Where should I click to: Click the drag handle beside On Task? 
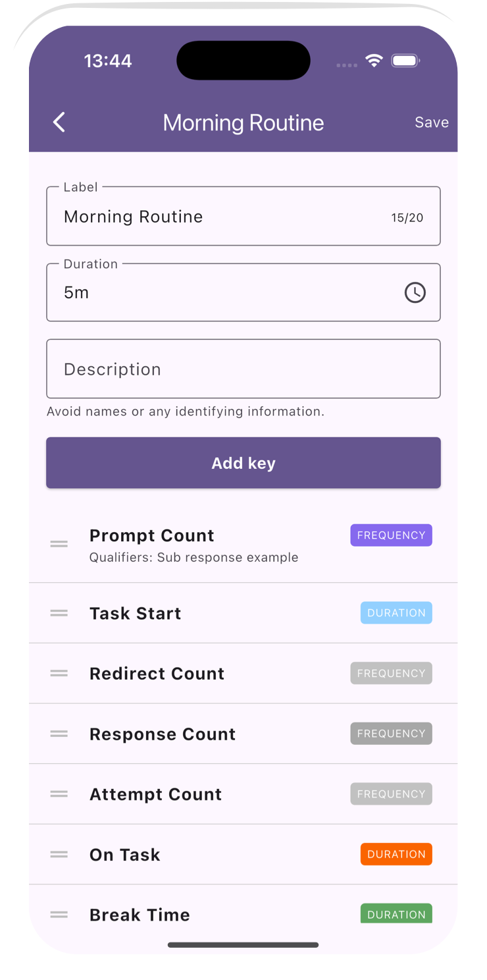(x=59, y=854)
